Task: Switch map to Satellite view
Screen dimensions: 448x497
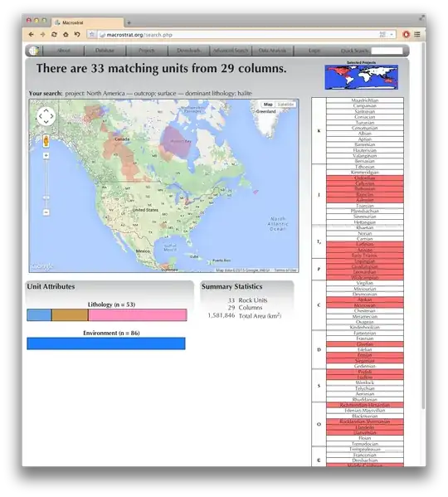Action: tap(285, 105)
